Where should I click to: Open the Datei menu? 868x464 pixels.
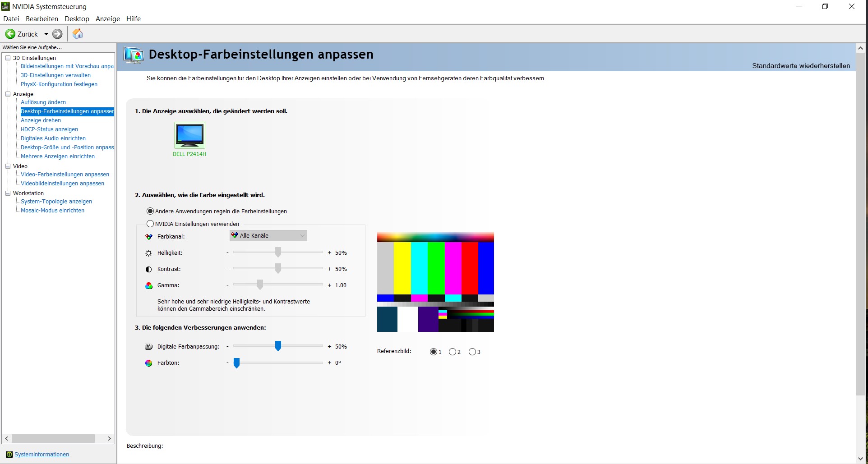pos(11,19)
